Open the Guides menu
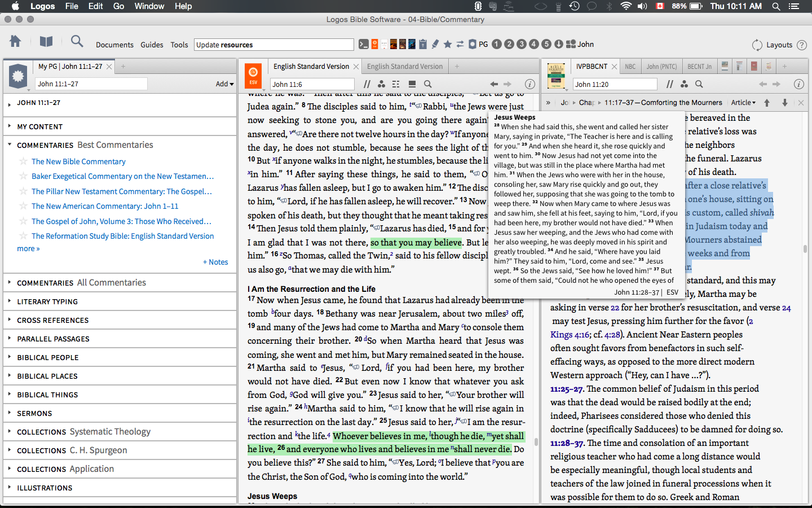Screen dimensions: 812x508 [x=152, y=45]
